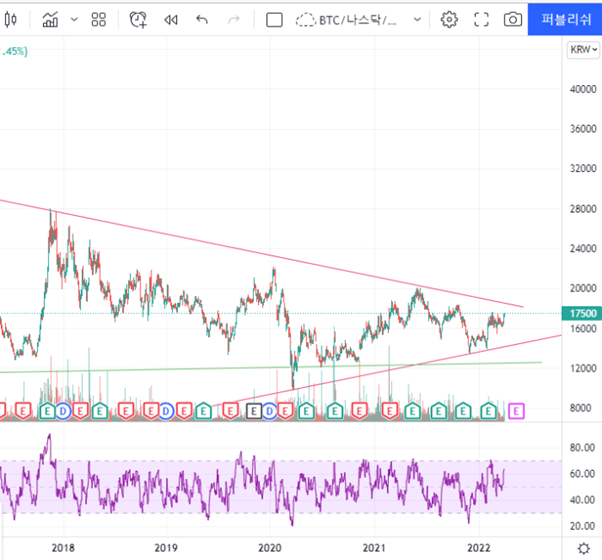Image resolution: width=602 pixels, height=560 pixels.
Task: Select the chart layout rectangle icon
Action: [275, 19]
